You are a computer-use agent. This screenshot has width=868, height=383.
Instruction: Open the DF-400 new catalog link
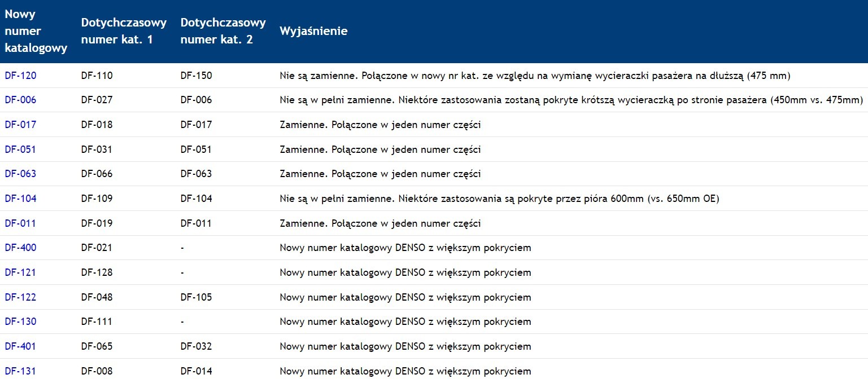20,248
